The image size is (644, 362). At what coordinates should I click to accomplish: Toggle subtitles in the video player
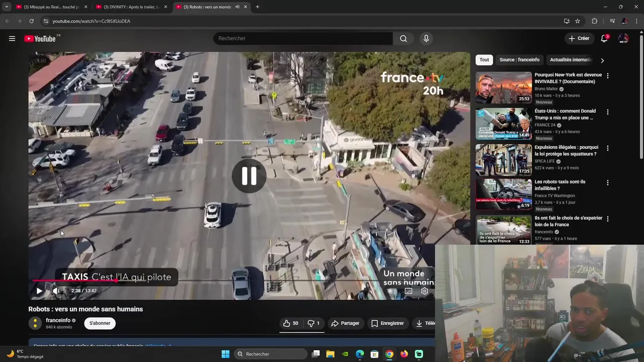(x=409, y=291)
